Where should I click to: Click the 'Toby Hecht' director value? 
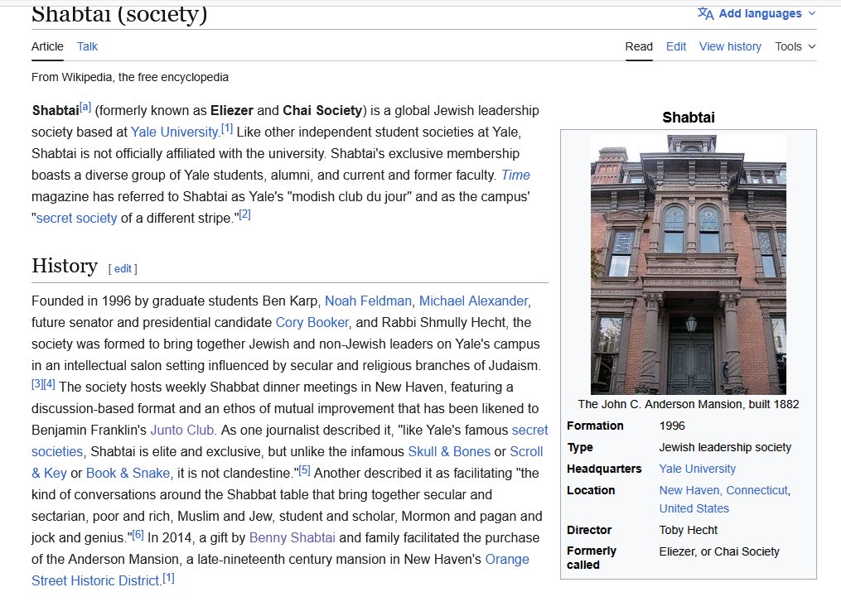pos(689,530)
